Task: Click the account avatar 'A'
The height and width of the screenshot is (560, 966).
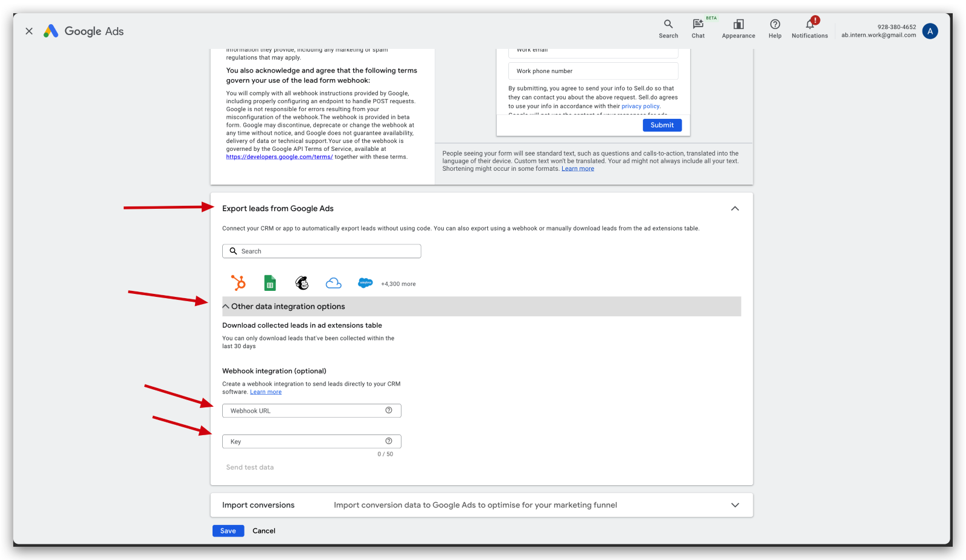Action: (930, 31)
